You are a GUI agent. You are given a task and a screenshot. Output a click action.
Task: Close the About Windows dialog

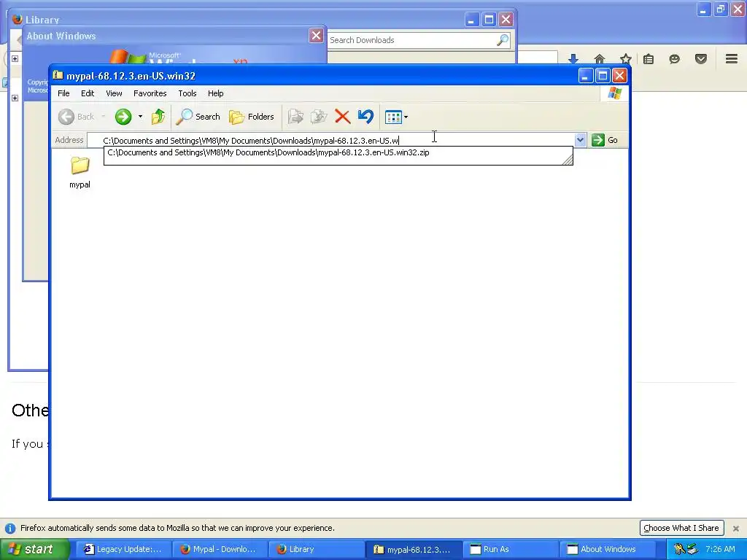pyautogui.click(x=316, y=35)
